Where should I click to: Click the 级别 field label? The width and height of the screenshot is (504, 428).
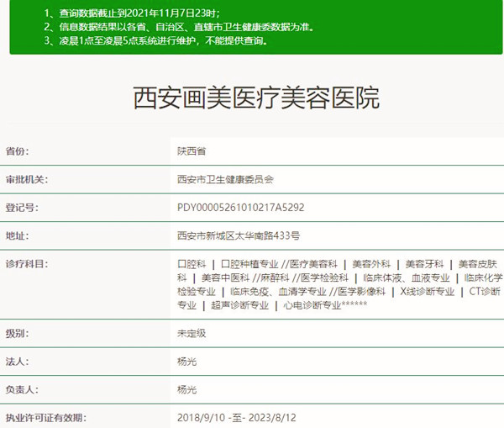click(x=17, y=333)
